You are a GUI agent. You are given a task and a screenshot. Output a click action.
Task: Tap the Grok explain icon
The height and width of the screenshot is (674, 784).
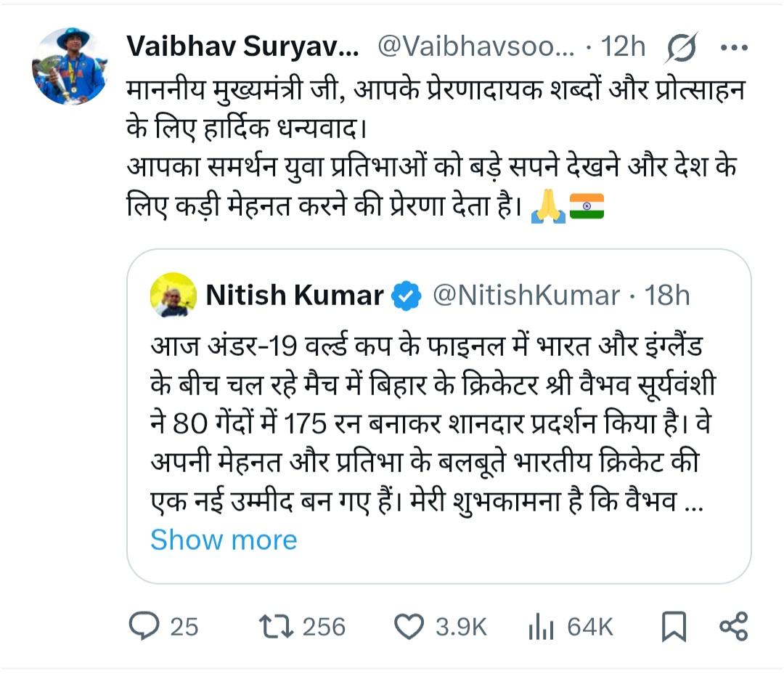680,49
